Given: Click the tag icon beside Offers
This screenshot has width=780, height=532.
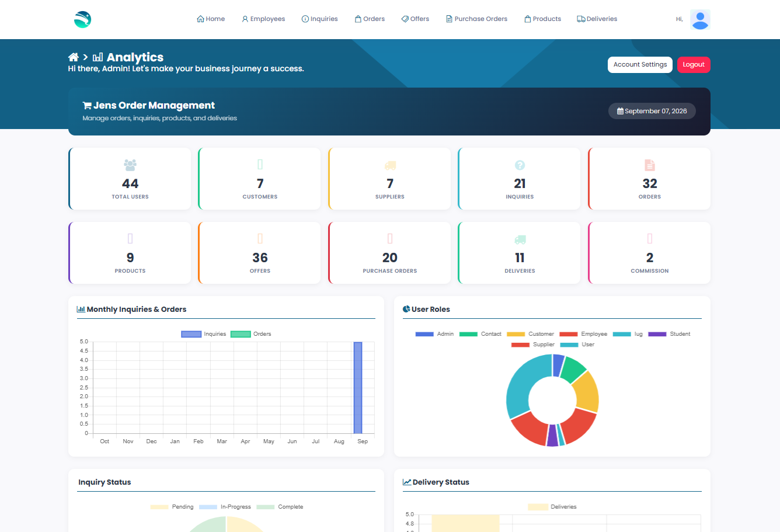Looking at the screenshot, I should coord(405,19).
